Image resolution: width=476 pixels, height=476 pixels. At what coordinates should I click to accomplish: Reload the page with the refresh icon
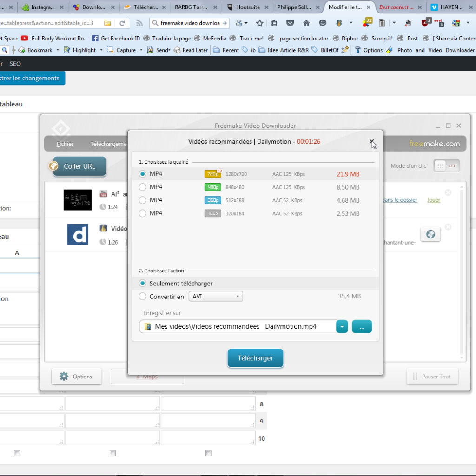click(122, 23)
